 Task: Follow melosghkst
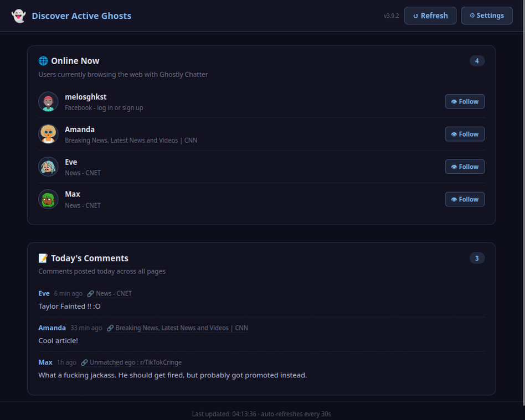point(465,101)
